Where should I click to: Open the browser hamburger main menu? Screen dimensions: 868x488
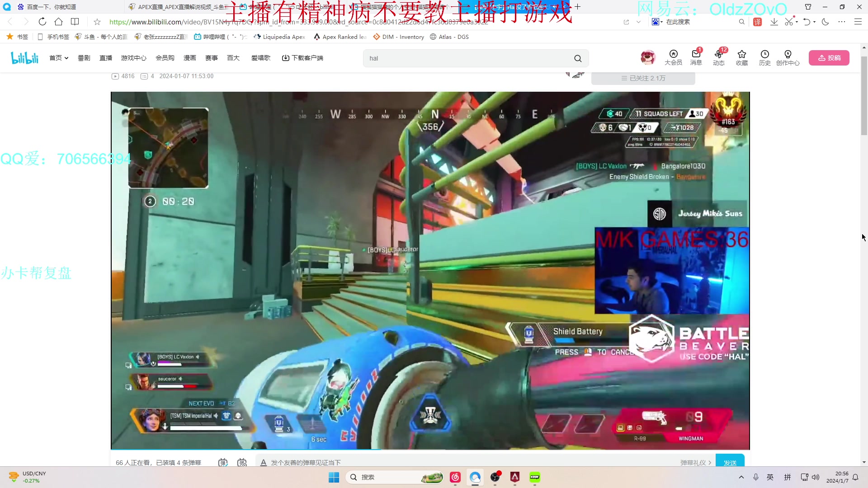(x=858, y=22)
